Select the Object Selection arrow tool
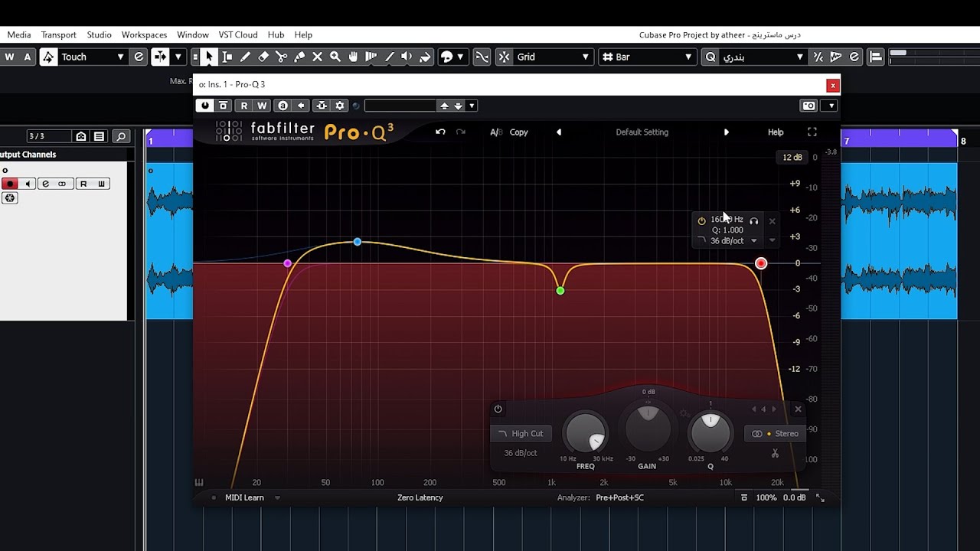This screenshot has width=980, height=551. coord(209,57)
